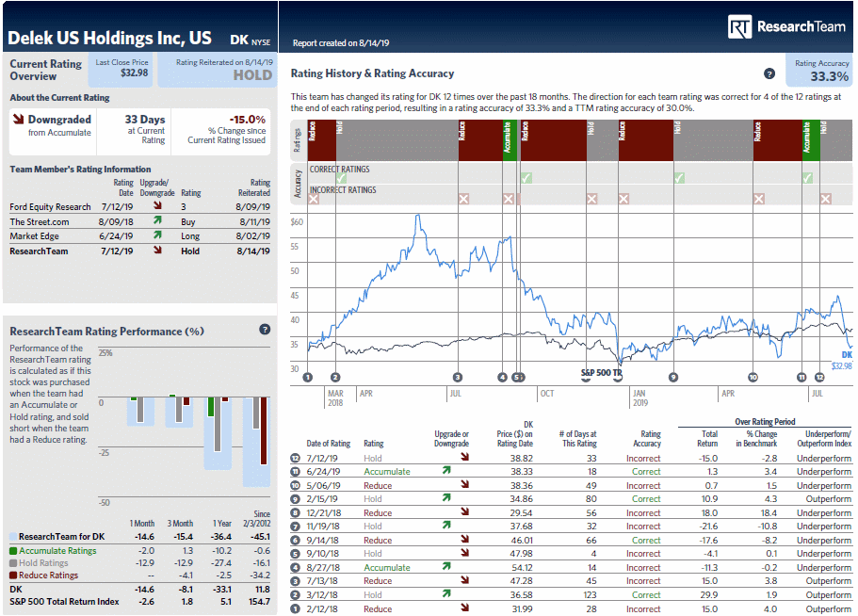Click gray Hold Ratings legend swatch
The height and width of the screenshot is (616, 858).
[13, 563]
